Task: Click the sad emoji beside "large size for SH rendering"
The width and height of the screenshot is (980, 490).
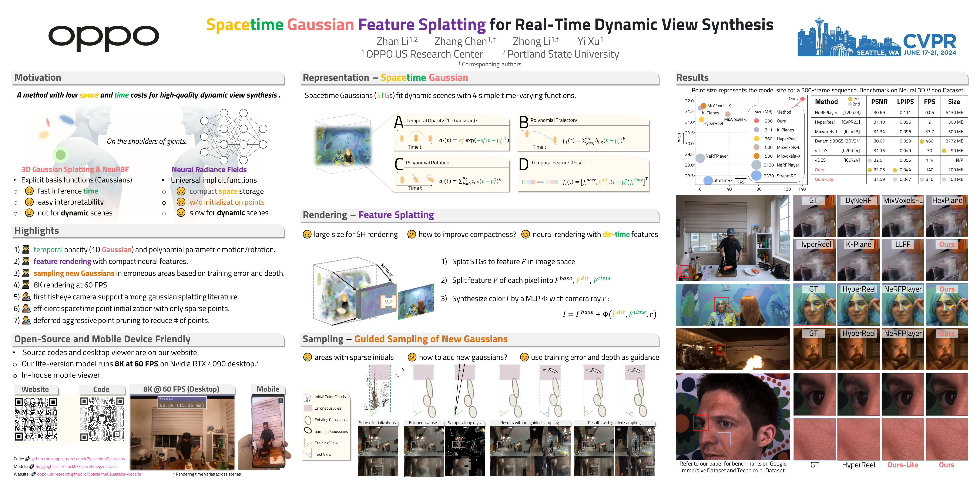Action: click(x=307, y=234)
